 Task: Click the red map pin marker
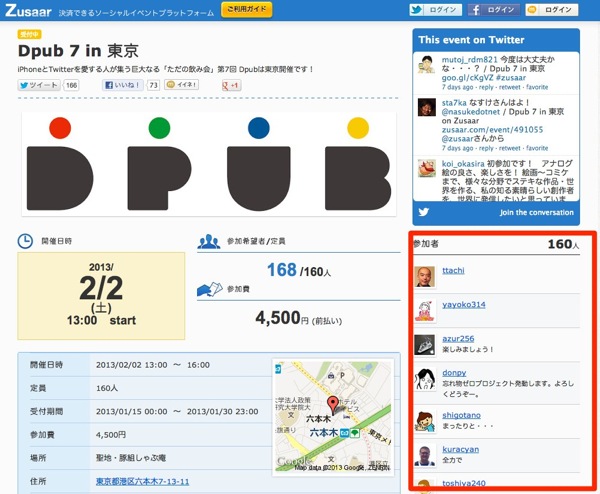(333, 404)
